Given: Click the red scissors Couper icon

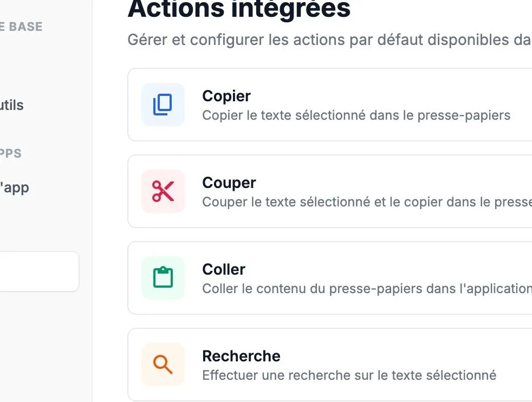Looking at the screenshot, I should point(163,191).
